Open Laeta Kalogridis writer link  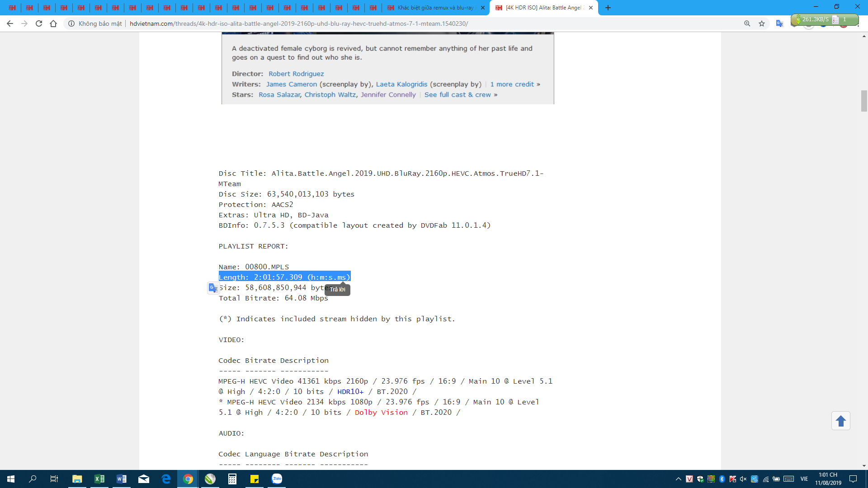click(401, 84)
